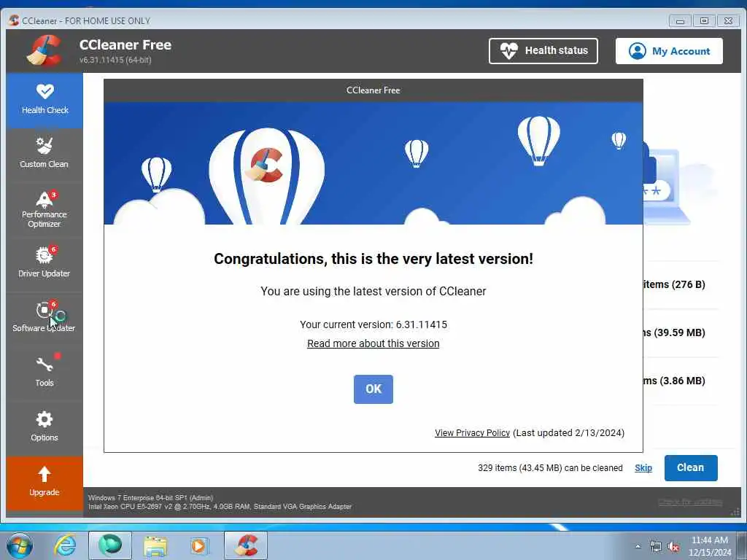Open Windows Explorer folder in the taskbar
This screenshot has width=747, height=560.
[155, 546]
